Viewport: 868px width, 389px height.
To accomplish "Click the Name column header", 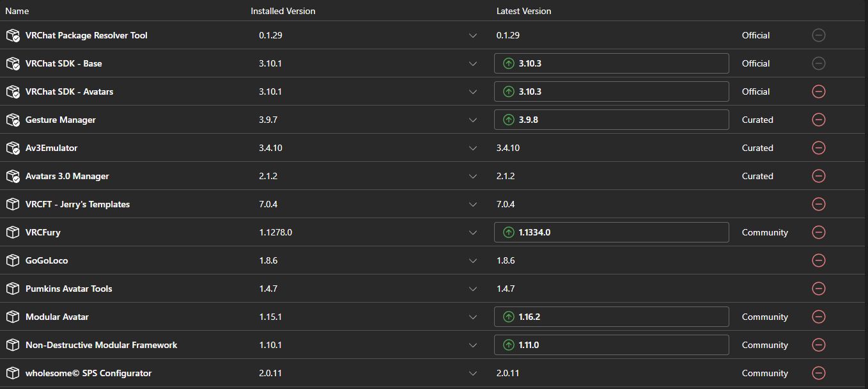I will 16,11.
